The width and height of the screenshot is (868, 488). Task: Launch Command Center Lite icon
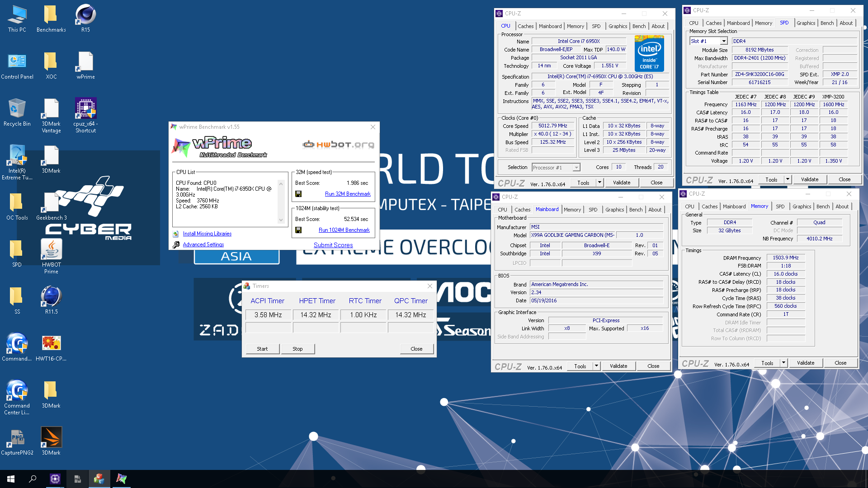[x=17, y=398]
